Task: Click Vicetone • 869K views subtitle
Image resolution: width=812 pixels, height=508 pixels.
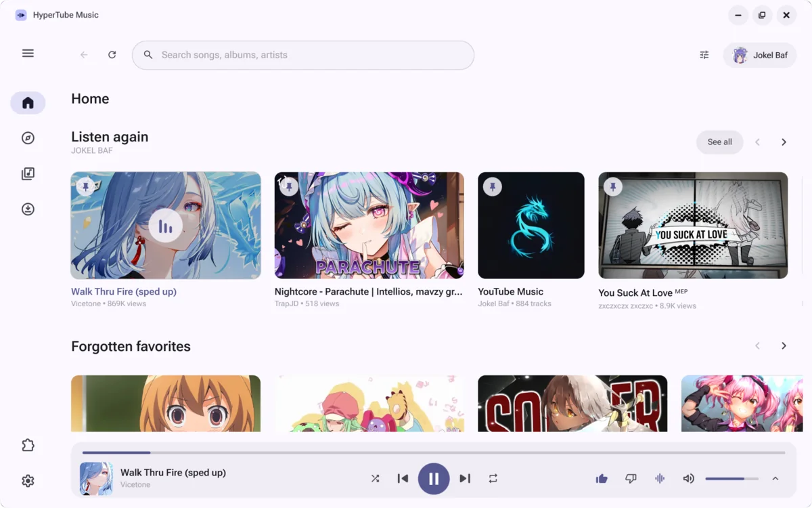Action: (x=108, y=304)
